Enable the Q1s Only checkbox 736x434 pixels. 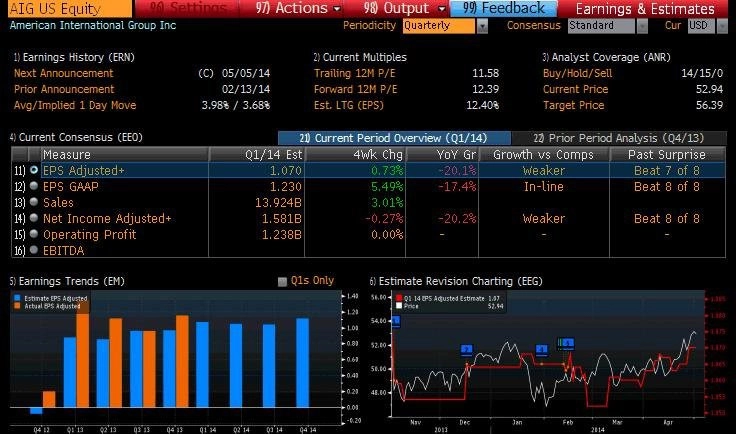[282, 282]
